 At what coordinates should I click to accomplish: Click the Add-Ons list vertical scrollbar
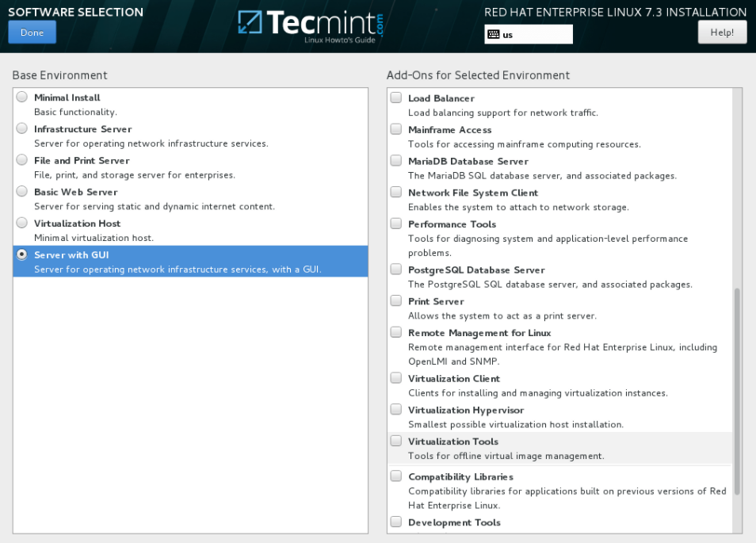(737, 391)
